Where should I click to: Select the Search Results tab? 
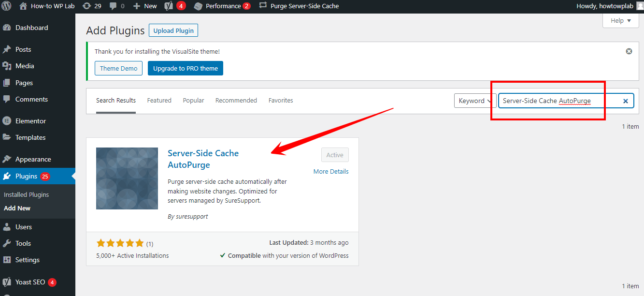tap(116, 101)
